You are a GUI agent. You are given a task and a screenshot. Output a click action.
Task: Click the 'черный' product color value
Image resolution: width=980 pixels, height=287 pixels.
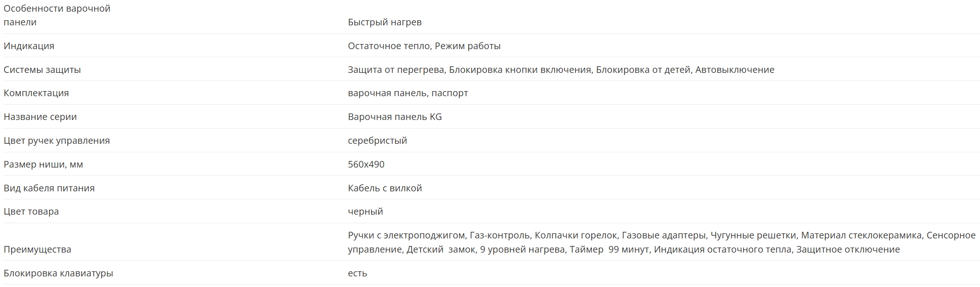(x=365, y=212)
